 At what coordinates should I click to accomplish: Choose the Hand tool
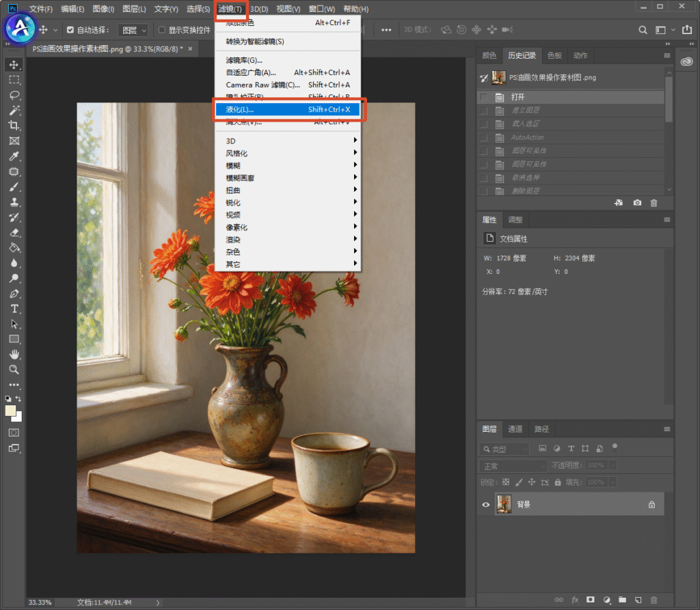click(x=14, y=355)
